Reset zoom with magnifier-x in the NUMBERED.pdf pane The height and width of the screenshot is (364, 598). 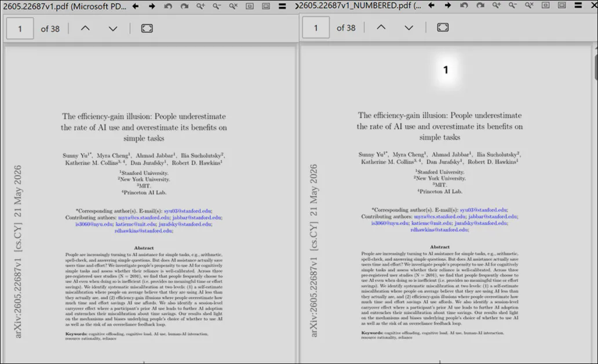[529, 5]
